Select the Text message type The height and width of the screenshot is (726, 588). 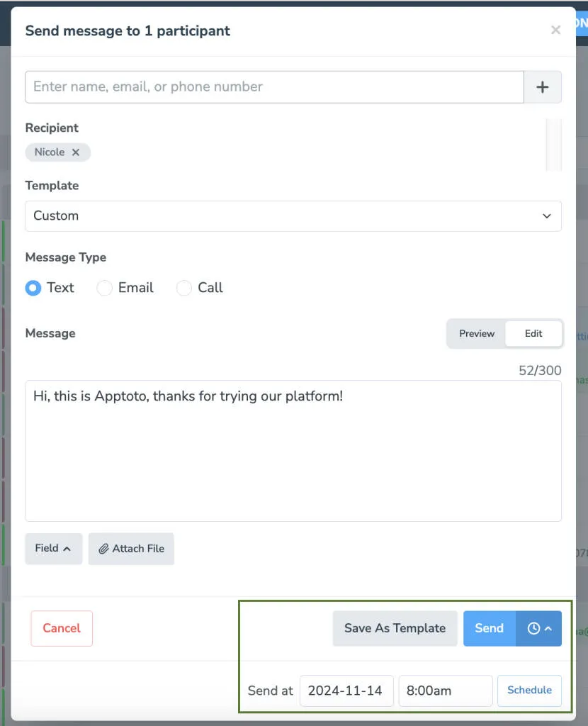[33, 288]
